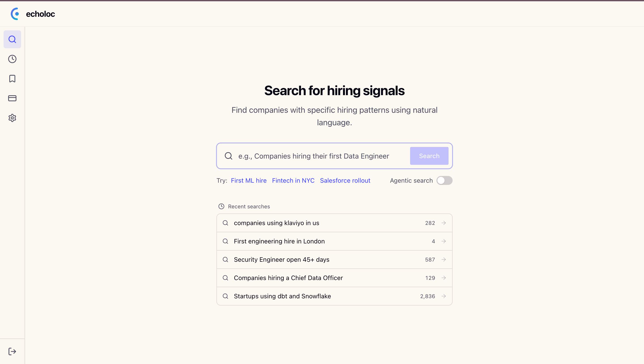Try the First ML hire suggestion
This screenshot has width=644, height=364.
[248, 180]
